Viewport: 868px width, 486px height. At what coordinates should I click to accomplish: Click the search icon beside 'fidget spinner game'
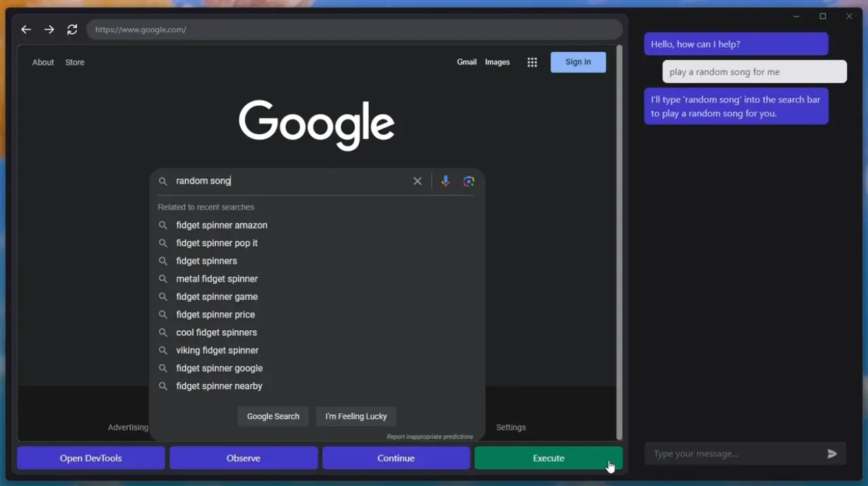tap(163, 296)
